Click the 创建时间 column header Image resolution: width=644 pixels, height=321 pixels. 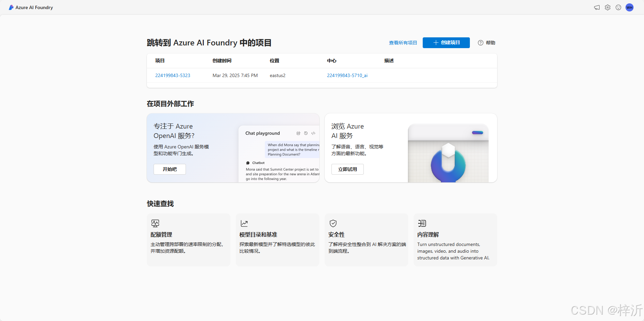coord(222,61)
